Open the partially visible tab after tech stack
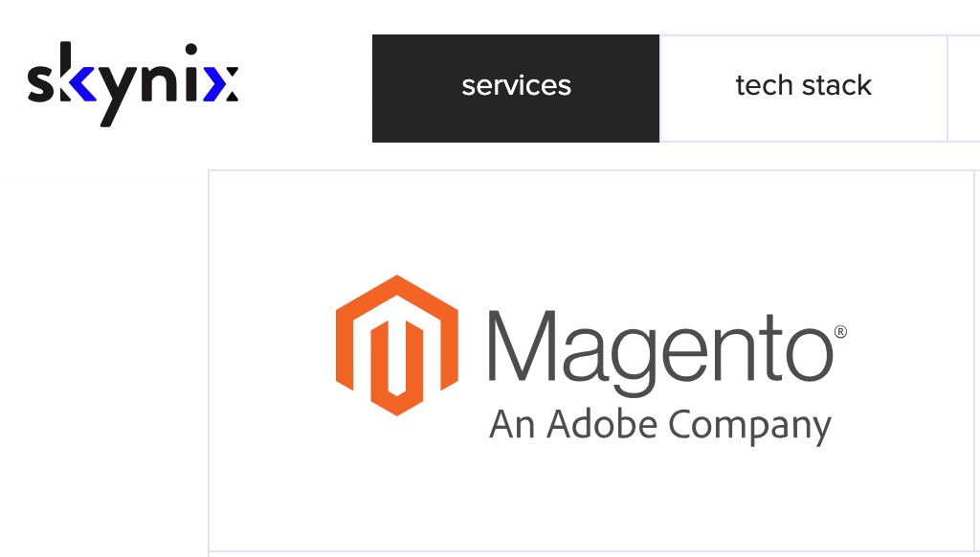The width and height of the screenshot is (980, 557). [964, 88]
